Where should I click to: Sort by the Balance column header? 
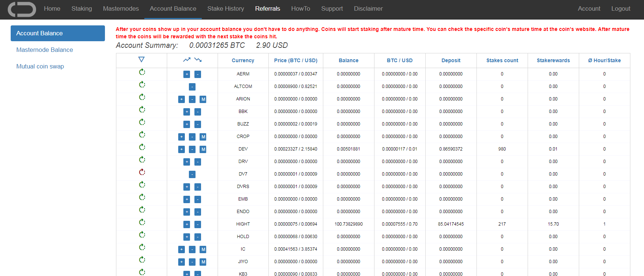tap(348, 60)
